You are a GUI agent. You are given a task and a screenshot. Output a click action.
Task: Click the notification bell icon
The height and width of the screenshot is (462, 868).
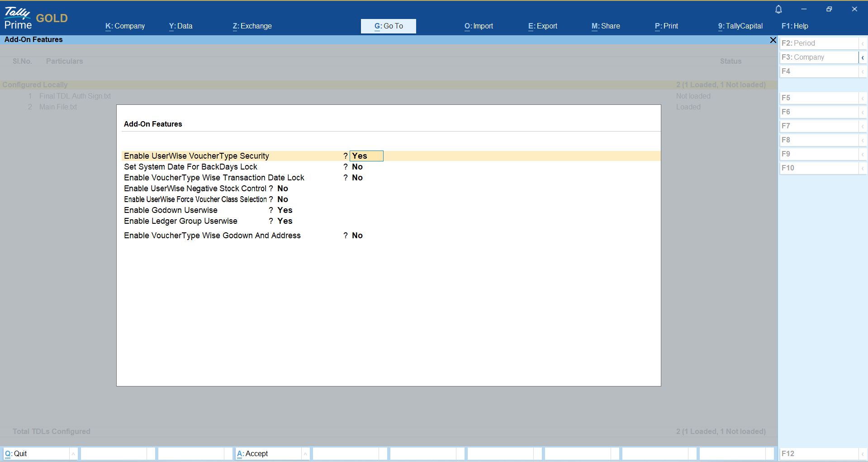(778, 9)
